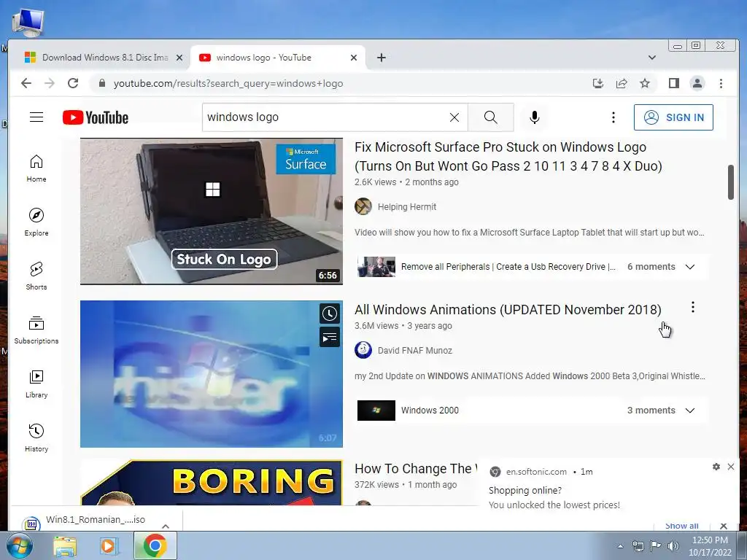Open Chrome tab search dropdown

(651, 58)
